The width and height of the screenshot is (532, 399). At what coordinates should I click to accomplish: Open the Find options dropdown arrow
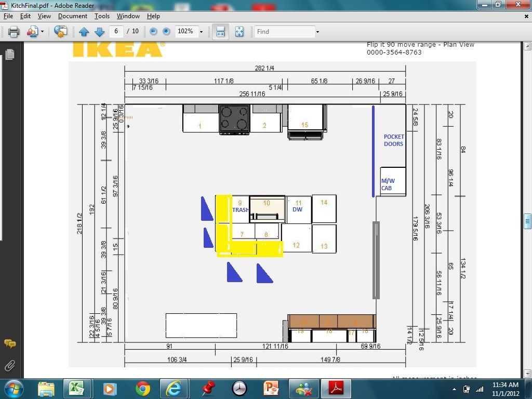317,32
